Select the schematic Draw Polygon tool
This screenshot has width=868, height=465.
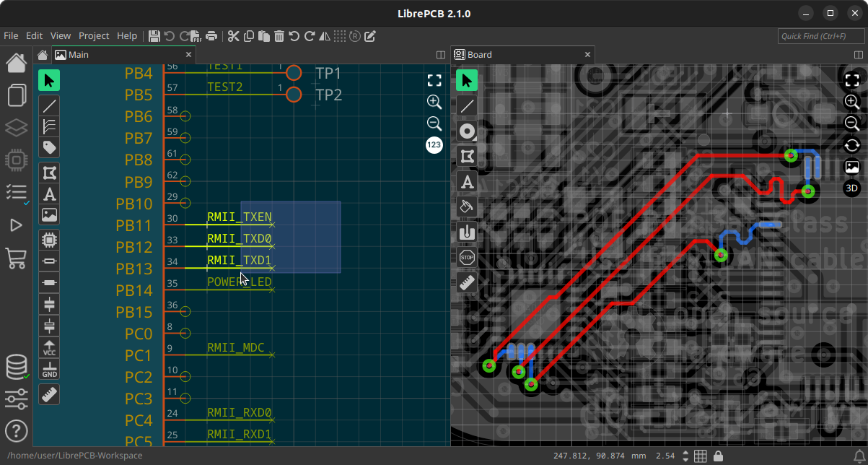(49, 173)
